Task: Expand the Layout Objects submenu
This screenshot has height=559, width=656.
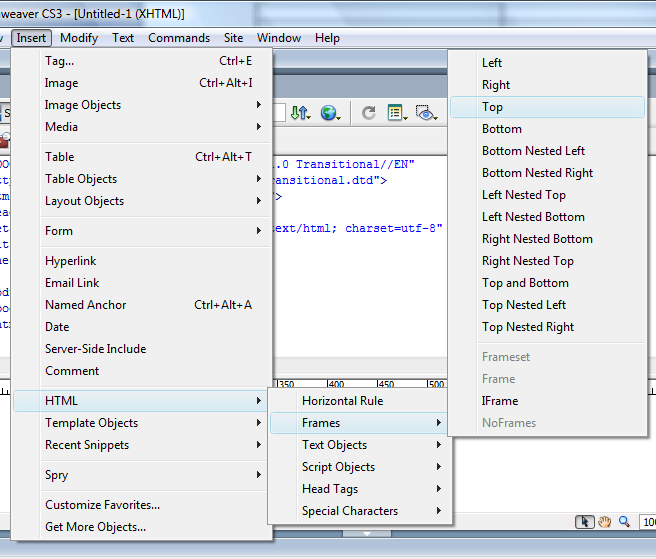Action: click(x=142, y=201)
